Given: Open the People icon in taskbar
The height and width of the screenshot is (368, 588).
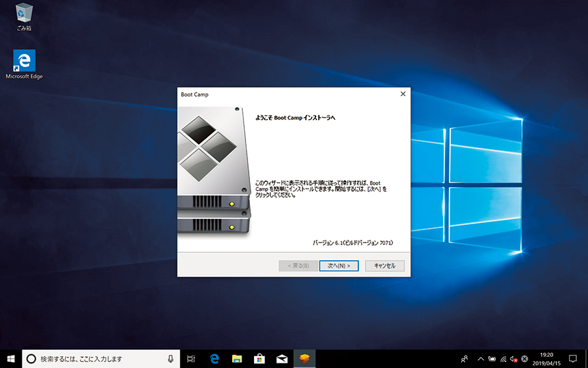Looking at the screenshot, I should [465, 359].
